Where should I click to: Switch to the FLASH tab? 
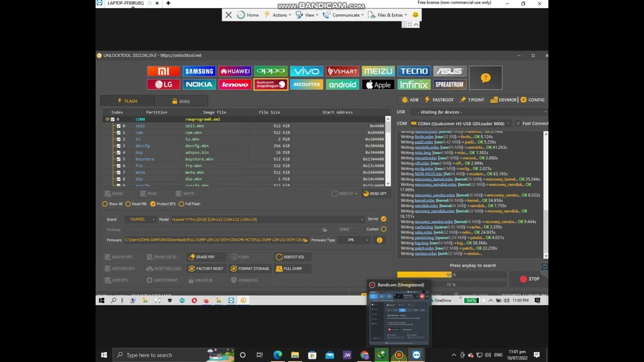127,101
